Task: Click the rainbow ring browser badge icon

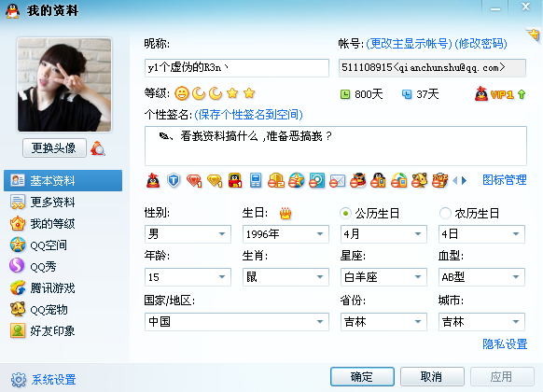Action: pyautogui.click(x=398, y=180)
